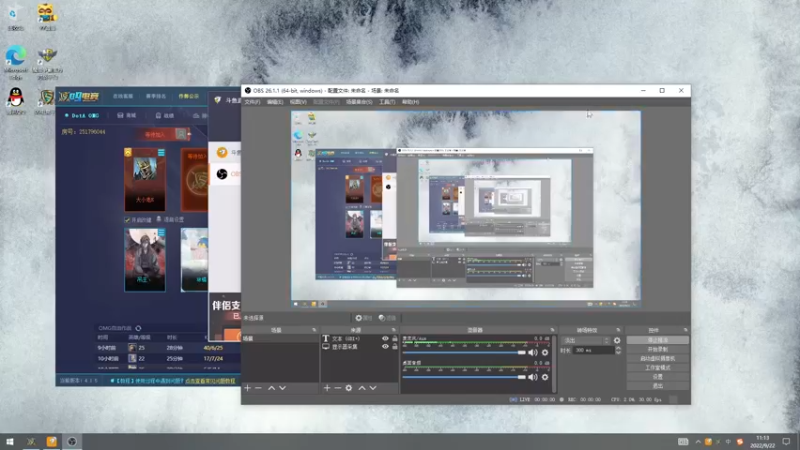Screen dimensions: 800x450
Task: Adjust the desktop audio volume slider
Action: tap(464, 377)
